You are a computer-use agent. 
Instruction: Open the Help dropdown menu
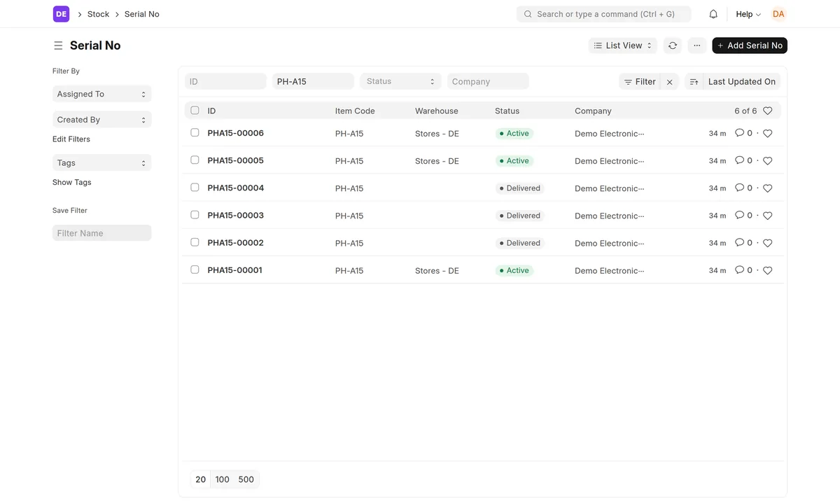click(x=748, y=14)
